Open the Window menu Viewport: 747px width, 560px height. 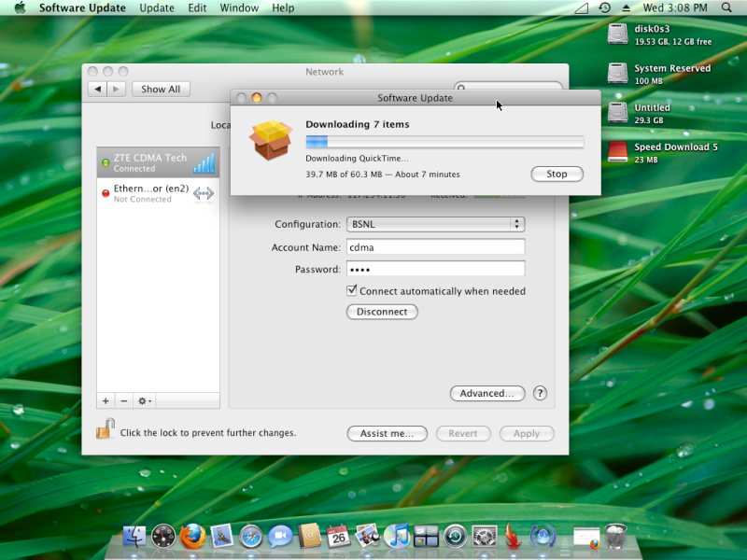(x=239, y=7)
